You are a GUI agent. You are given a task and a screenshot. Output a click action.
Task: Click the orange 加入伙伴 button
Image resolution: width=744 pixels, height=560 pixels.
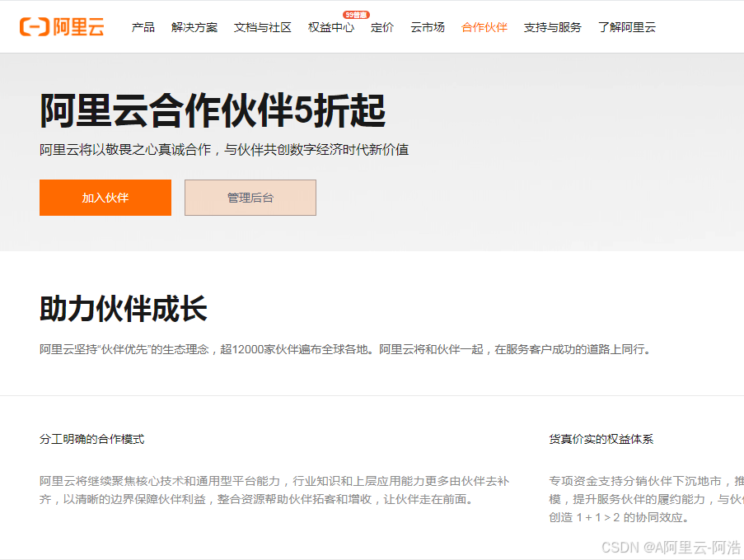pyautogui.click(x=105, y=198)
